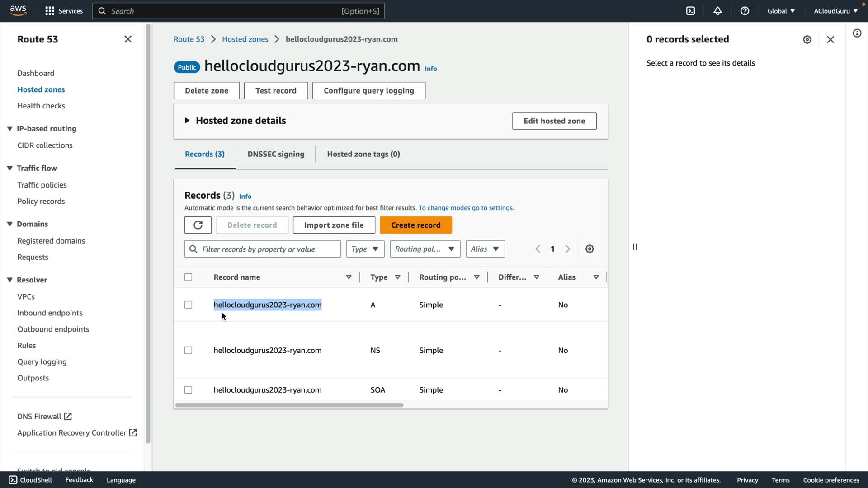The width and height of the screenshot is (868, 488).
Task: Open the Alias filter dropdown
Action: point(485,249)
